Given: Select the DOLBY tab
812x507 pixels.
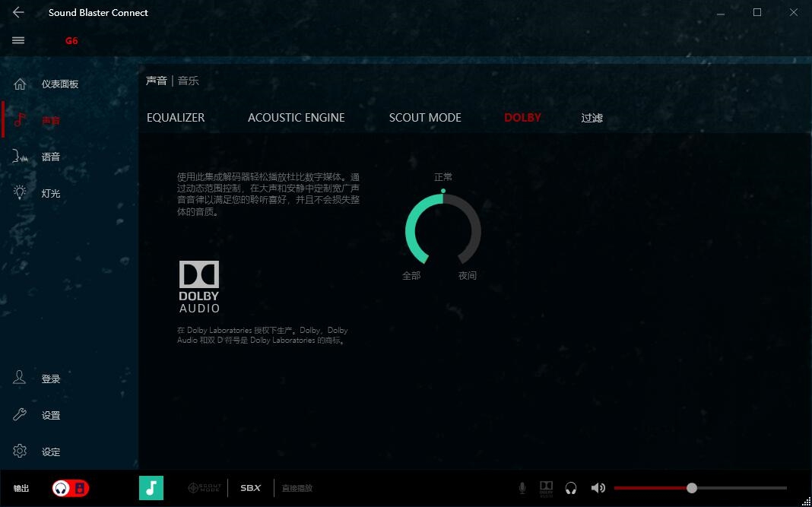Looking at the screenshot, I should tap(522, 118).
